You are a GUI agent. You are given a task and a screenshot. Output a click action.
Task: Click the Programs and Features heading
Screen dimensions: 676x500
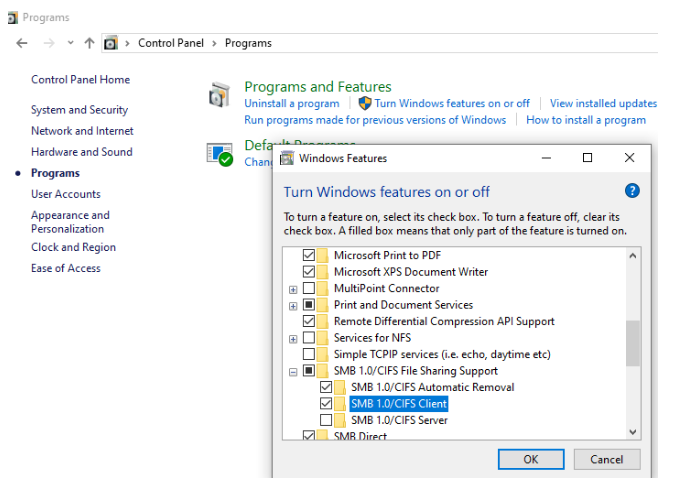click(318, 87)
